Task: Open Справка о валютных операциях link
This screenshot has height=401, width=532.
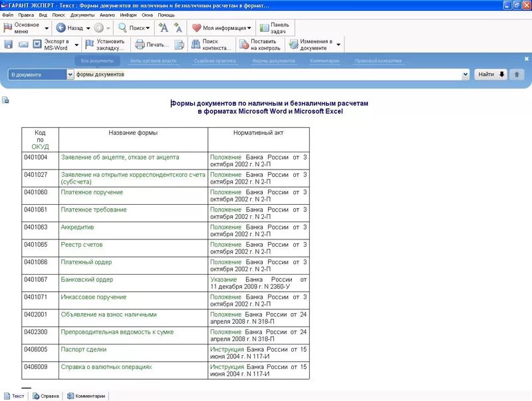Action: (x=106, y=366)
